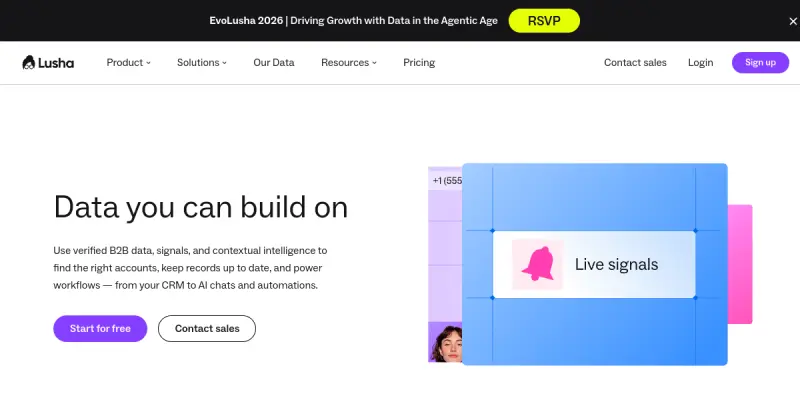Click the '+1 (555' phone number cell

point(445,181)
